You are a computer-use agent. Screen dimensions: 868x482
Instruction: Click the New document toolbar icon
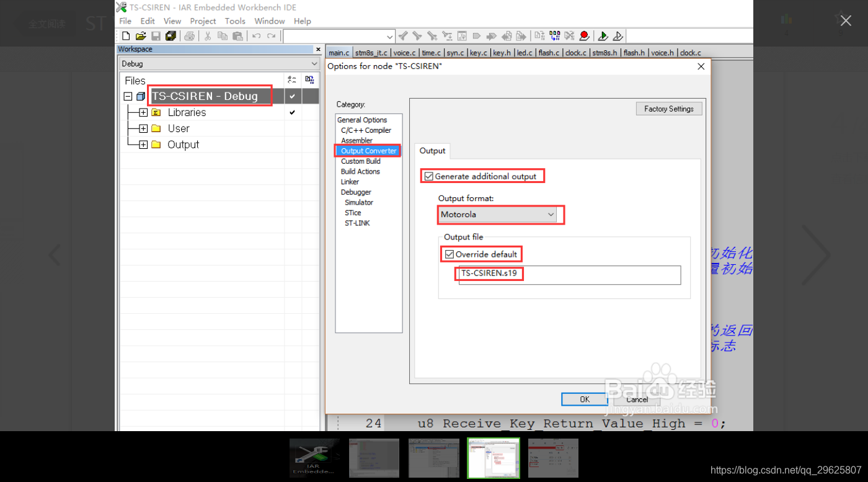[x=126, y=36]
